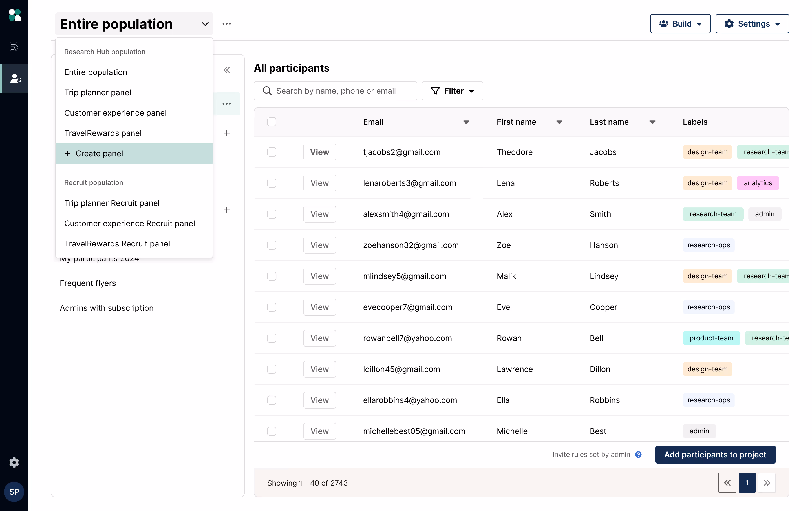This screenshot has width=812, height=511.
Task: Click the app logo in sidebar
Action: pyautogui.click(x=14, y=15)
